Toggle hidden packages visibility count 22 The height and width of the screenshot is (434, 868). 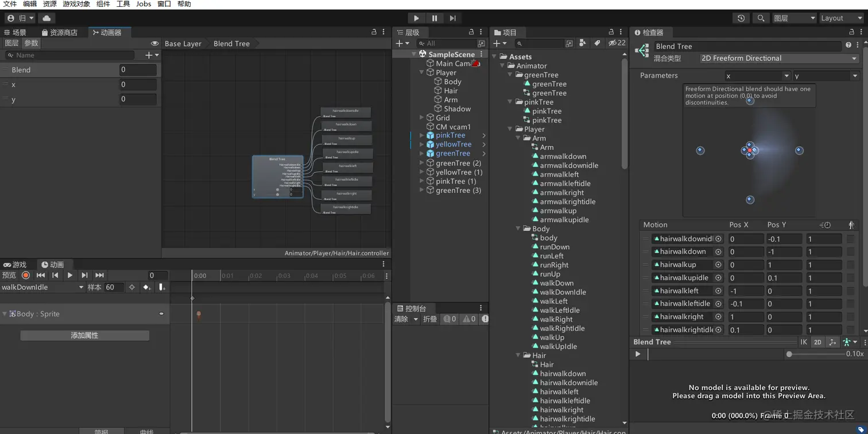click(x=617, y=44)
